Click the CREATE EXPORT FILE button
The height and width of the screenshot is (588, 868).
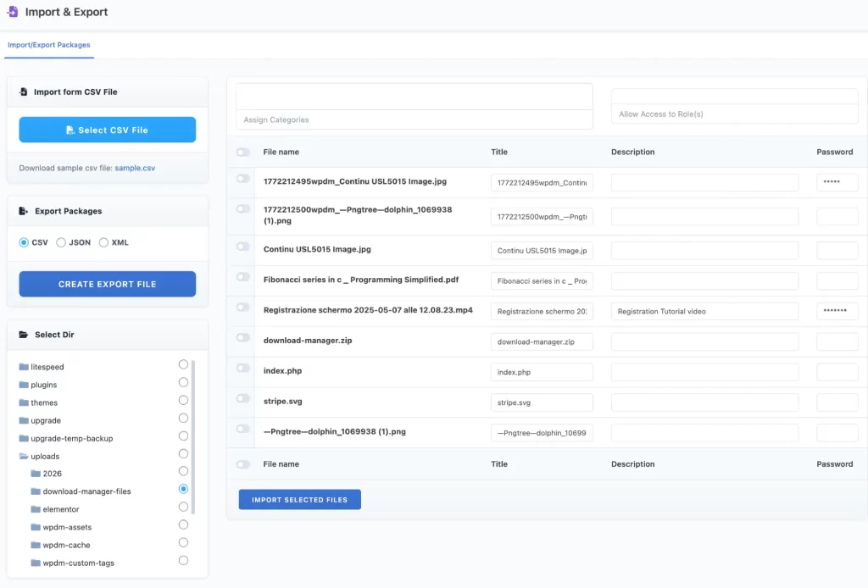click(x=107, y=284)
